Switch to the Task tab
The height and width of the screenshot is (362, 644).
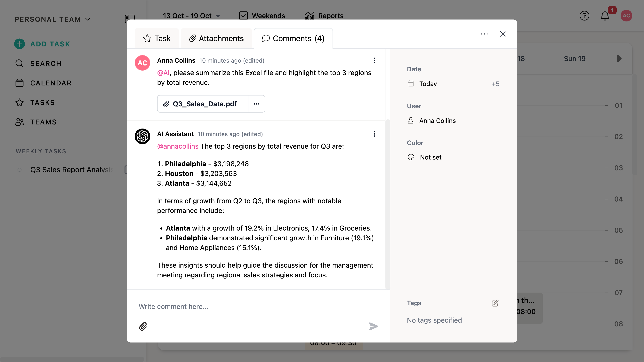point(157,38)
